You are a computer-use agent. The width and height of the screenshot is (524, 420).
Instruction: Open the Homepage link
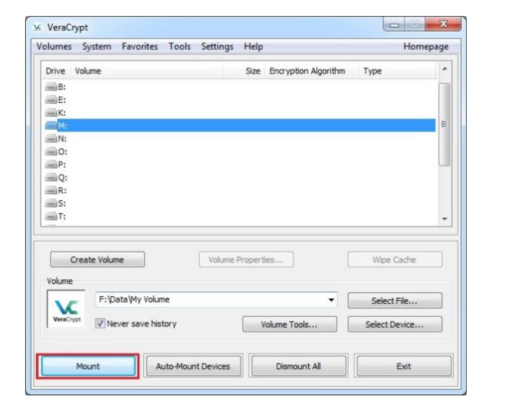[x=426, y=46]
